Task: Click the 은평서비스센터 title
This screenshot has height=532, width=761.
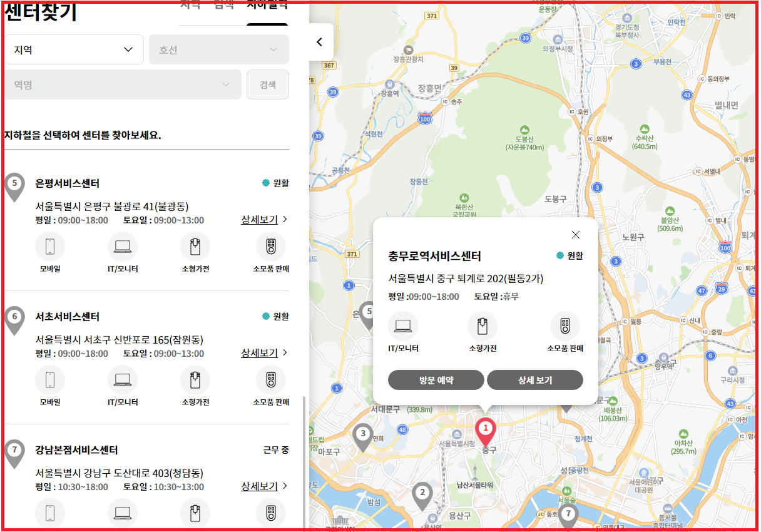Action: tap(68, 183)
